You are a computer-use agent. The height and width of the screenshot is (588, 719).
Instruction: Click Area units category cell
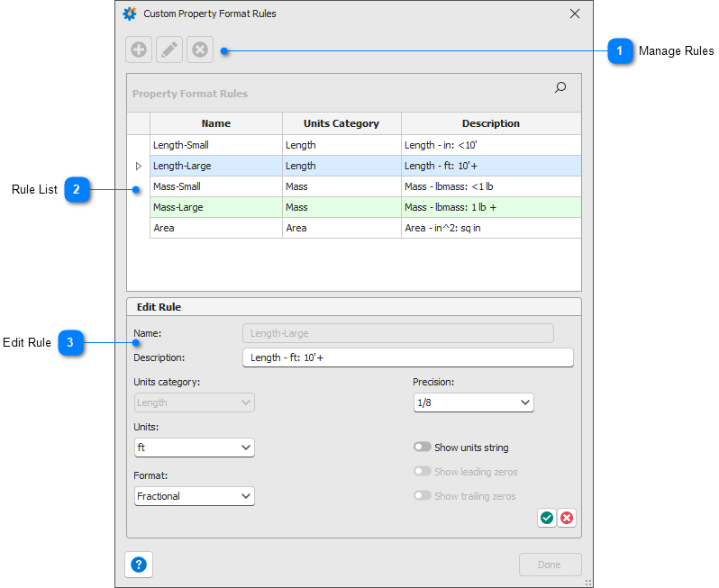341,228
